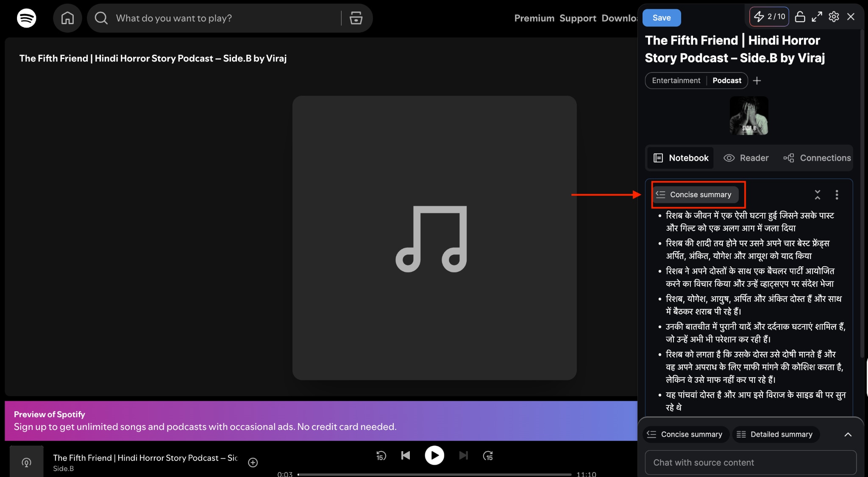Screen dimensions: 868x477
Task: Click the blue Save button
Action: (x=662, y=18)
